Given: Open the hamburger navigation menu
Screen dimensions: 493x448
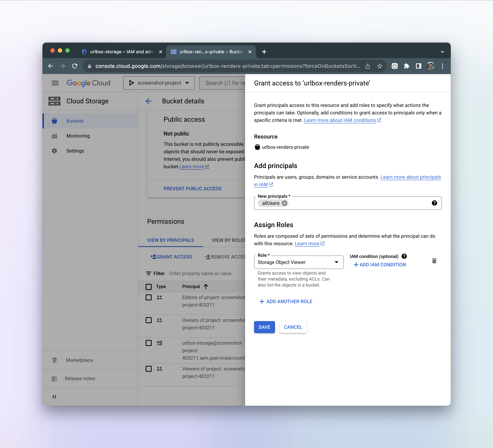Looking at the screenshot, I should click(55, 83).
